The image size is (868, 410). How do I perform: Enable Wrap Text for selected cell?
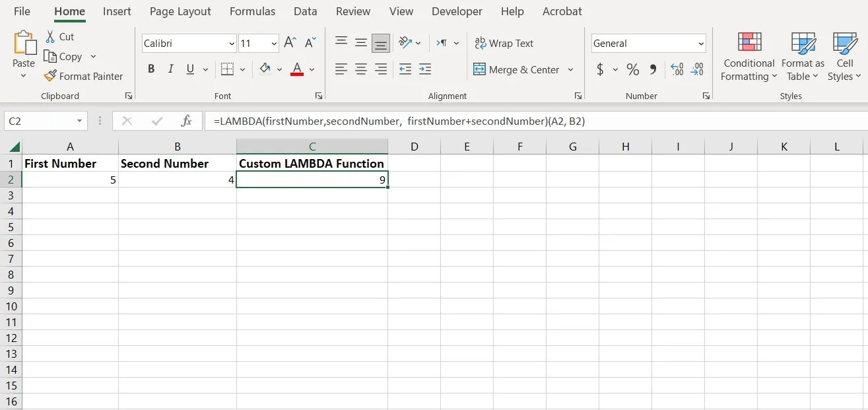[504, 43]
